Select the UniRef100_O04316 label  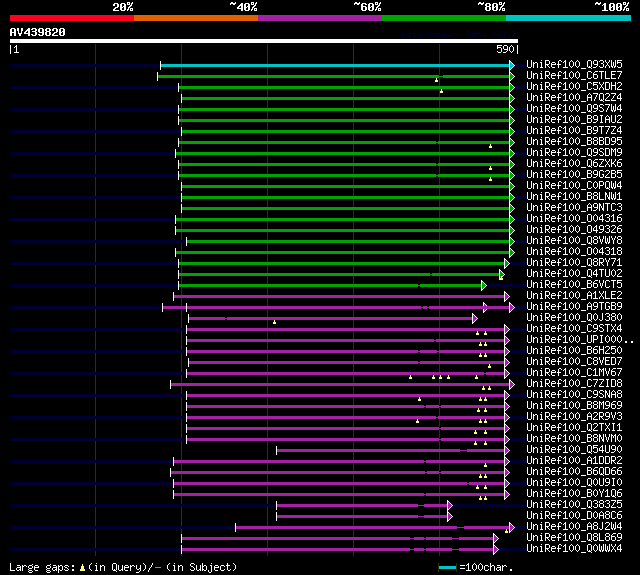(574, 219)
